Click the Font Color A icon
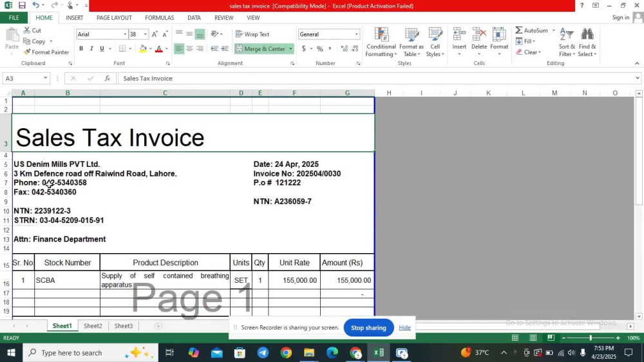This screenshot has width=644, height=362. pyautogui.click(x=159, y=48)
